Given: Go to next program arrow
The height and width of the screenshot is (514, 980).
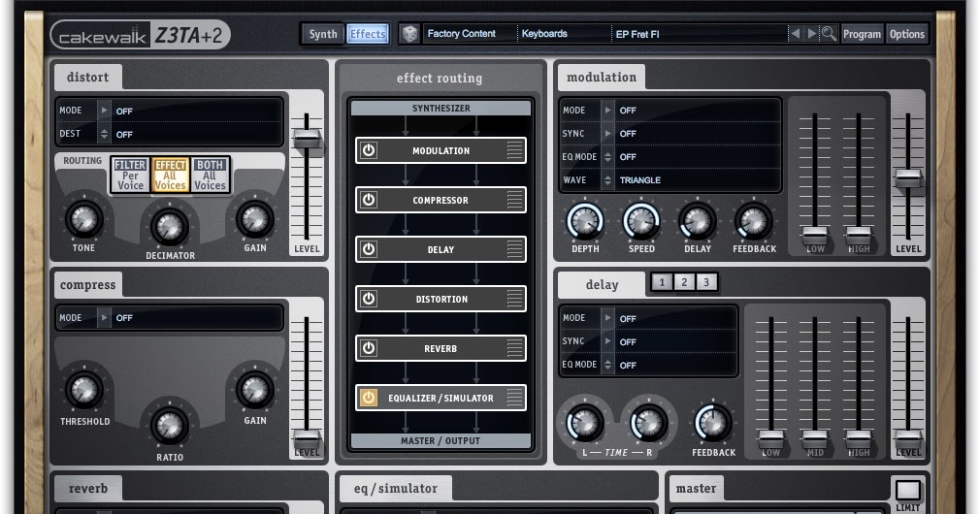Looking at the screenshot, I should click(x=811, y=34).
